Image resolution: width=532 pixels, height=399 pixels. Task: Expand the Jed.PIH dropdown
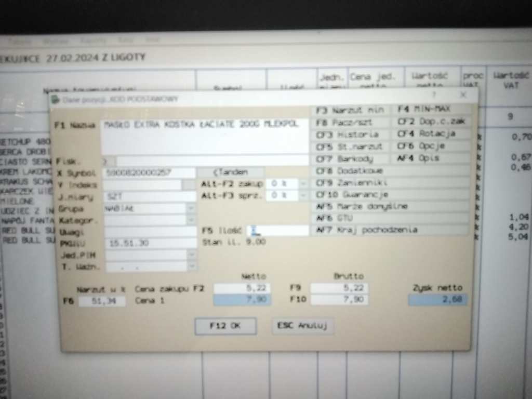[x=192, y=255]
